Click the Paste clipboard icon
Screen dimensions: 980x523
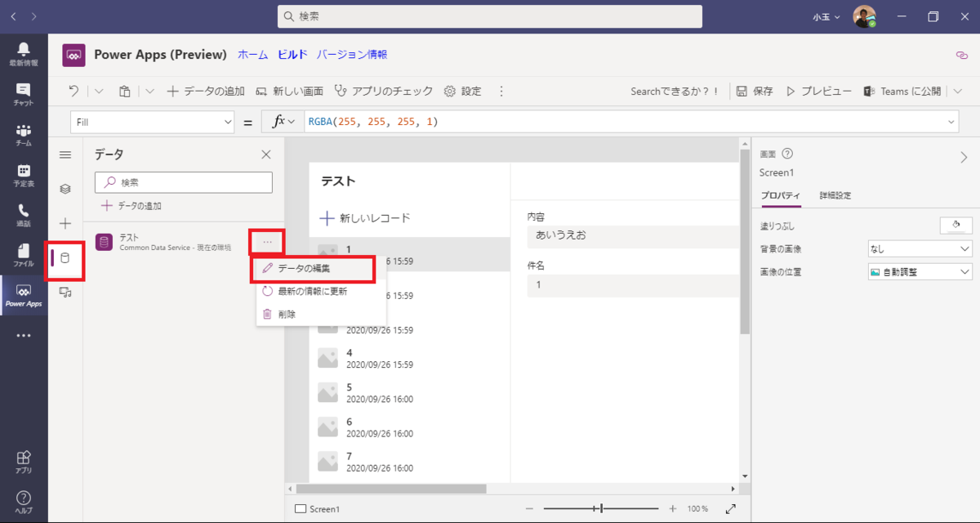coord(125,91)
